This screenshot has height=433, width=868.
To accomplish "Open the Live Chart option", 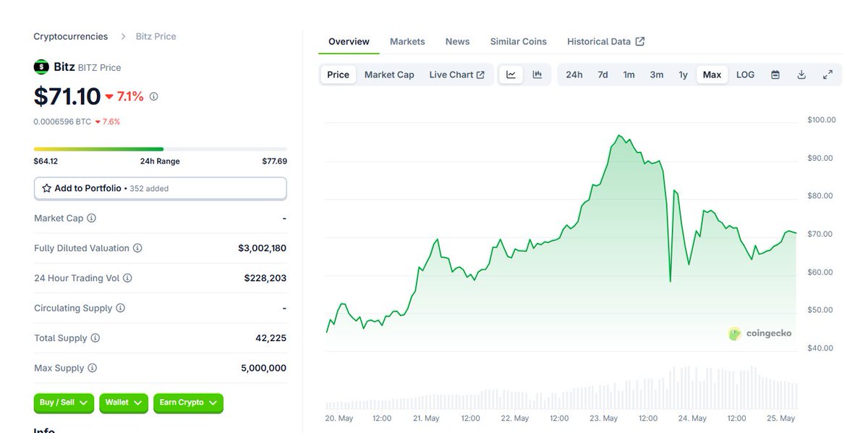I will click(457, 75).
